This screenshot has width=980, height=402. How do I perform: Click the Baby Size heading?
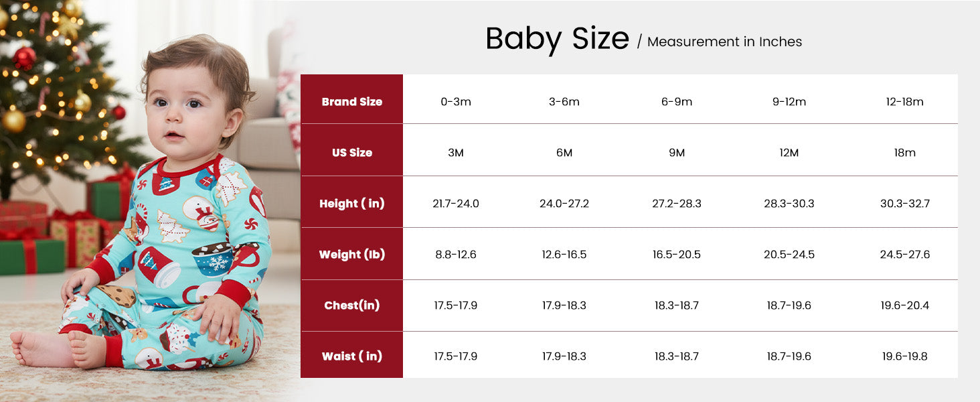coord(557,39)
